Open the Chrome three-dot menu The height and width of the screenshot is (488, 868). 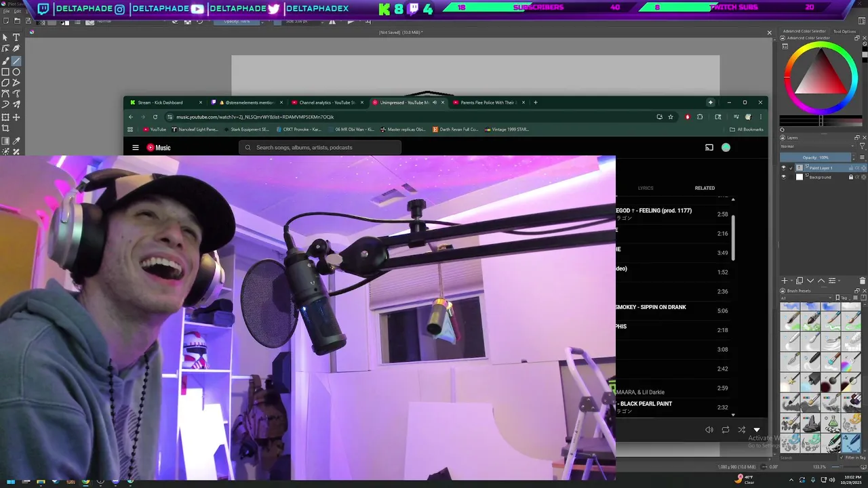(x=760, y=117)
